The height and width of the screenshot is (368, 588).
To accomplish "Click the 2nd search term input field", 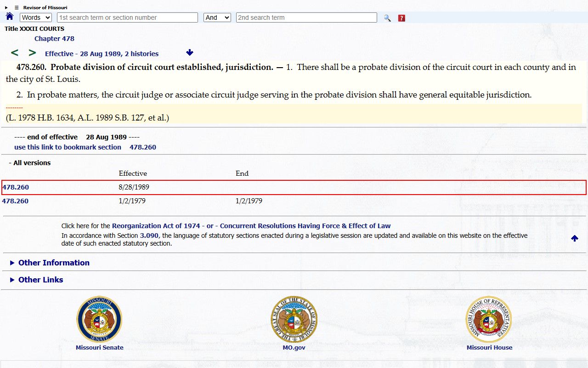I will pyautogui.click(x=306, y=17).
